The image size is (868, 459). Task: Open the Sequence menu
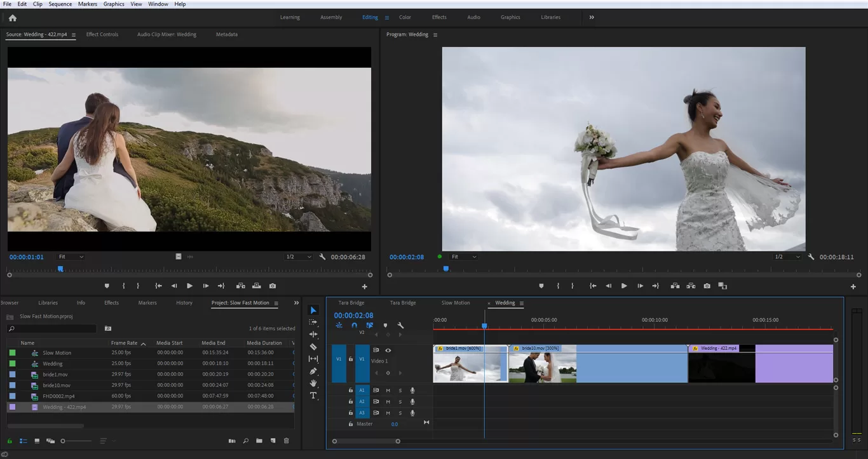click(60, 4)
